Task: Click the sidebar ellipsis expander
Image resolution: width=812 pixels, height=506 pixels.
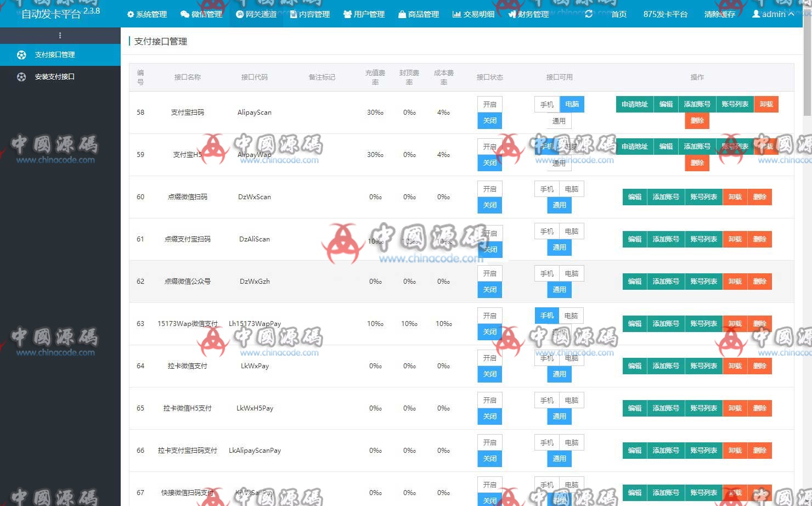Action: click(x=60, y=35)
